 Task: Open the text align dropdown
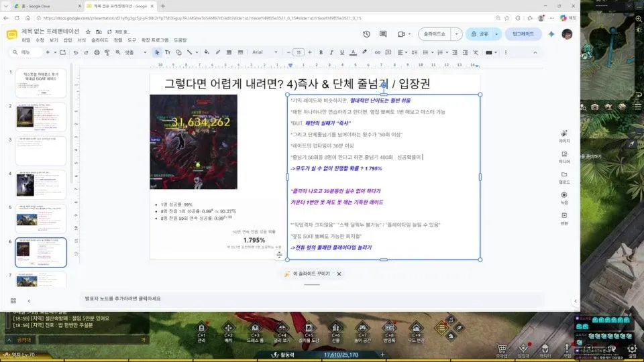pyautogui.click(x=401, y=52)
